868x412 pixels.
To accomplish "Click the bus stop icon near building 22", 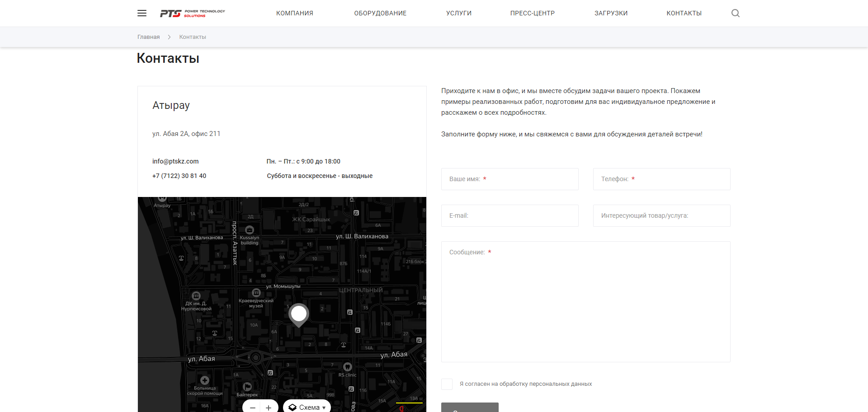I will tap(270, 373).
